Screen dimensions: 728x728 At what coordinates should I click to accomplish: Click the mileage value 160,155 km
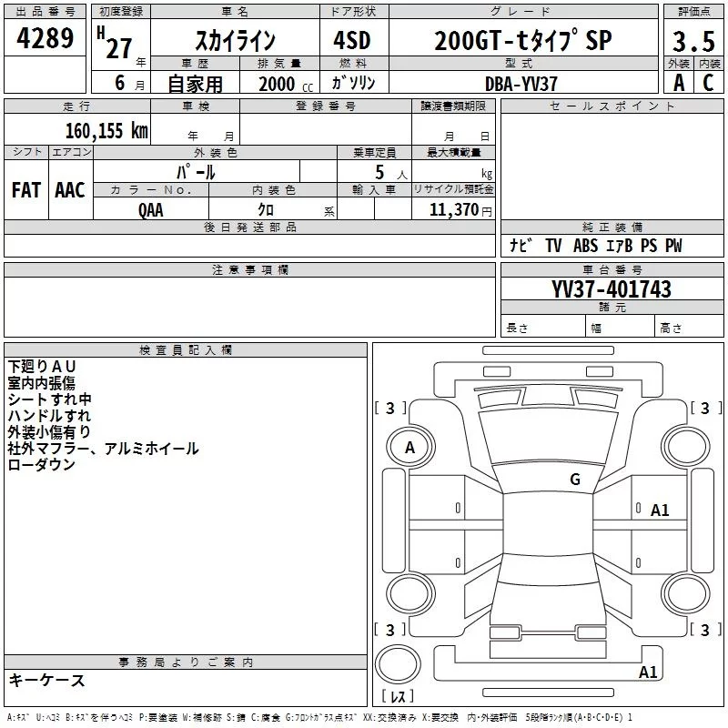[106, 130]
